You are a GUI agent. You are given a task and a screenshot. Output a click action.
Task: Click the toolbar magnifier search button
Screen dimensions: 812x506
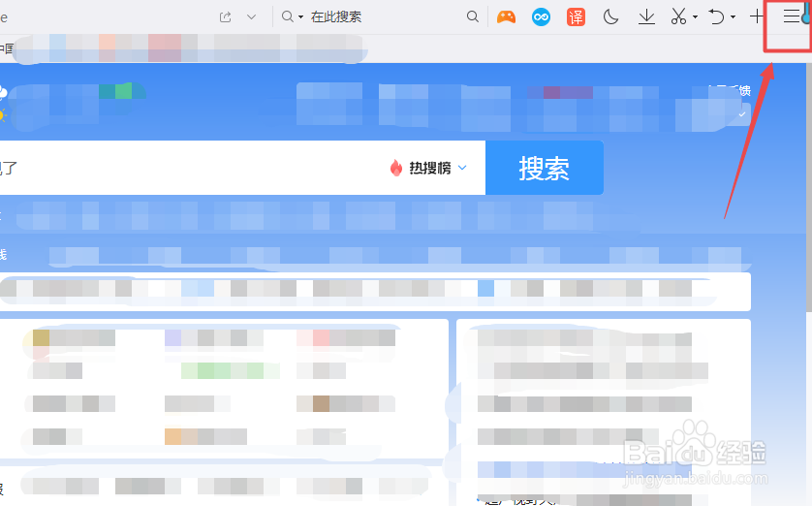[x=472, y=16]
